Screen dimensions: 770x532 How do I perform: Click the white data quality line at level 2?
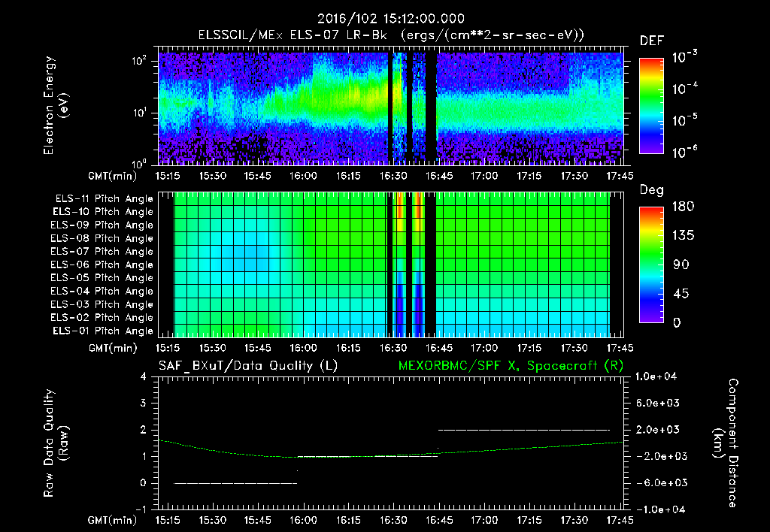pos(523,430)
